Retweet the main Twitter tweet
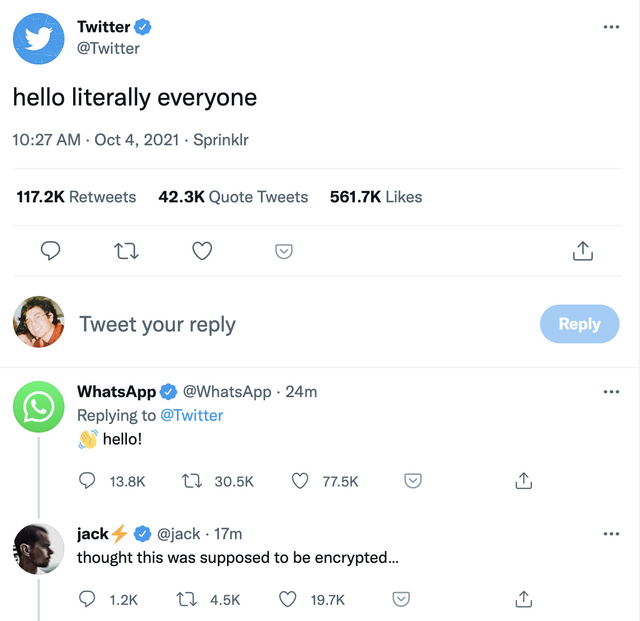640x621 pixels. (x=126, y=251)
